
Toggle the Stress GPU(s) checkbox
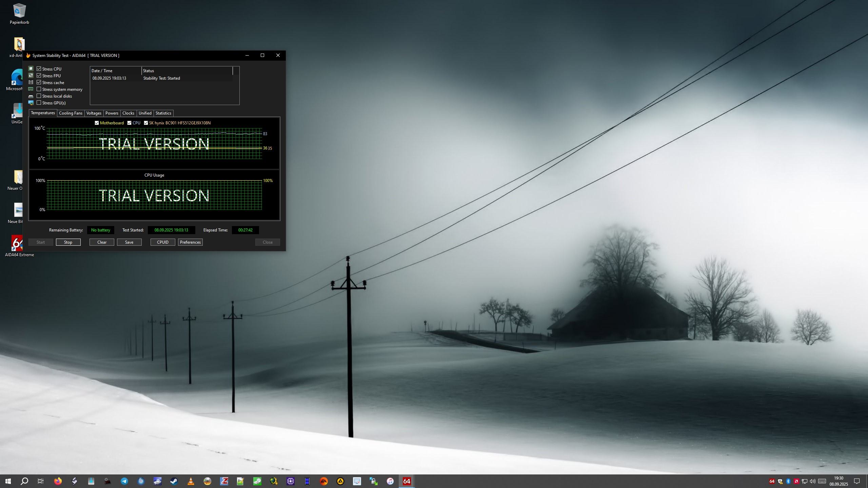click(x=39, y=103)
